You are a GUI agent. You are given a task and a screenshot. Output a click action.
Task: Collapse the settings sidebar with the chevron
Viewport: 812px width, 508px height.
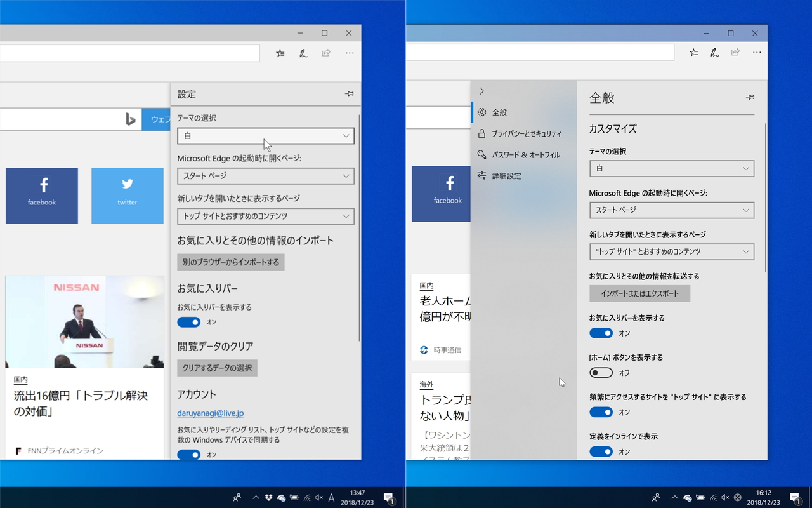tap(481, 90)
